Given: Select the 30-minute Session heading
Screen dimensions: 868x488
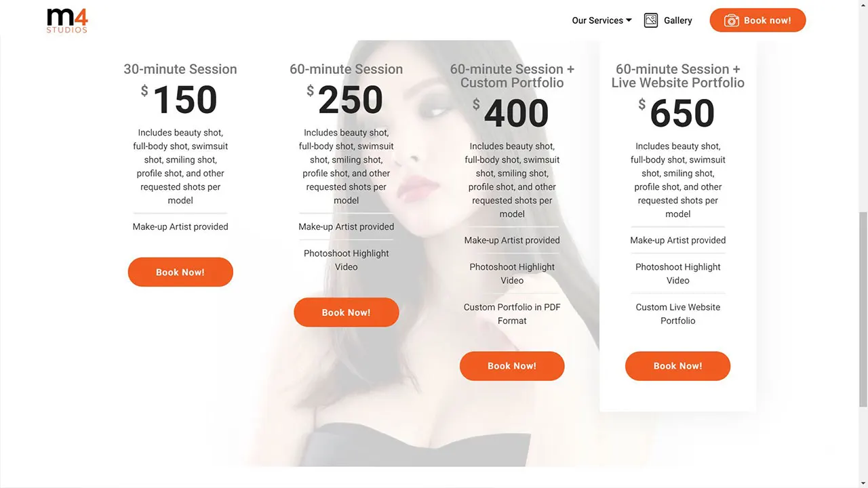Looking at the screenshot, I should [x=180, y=69].
